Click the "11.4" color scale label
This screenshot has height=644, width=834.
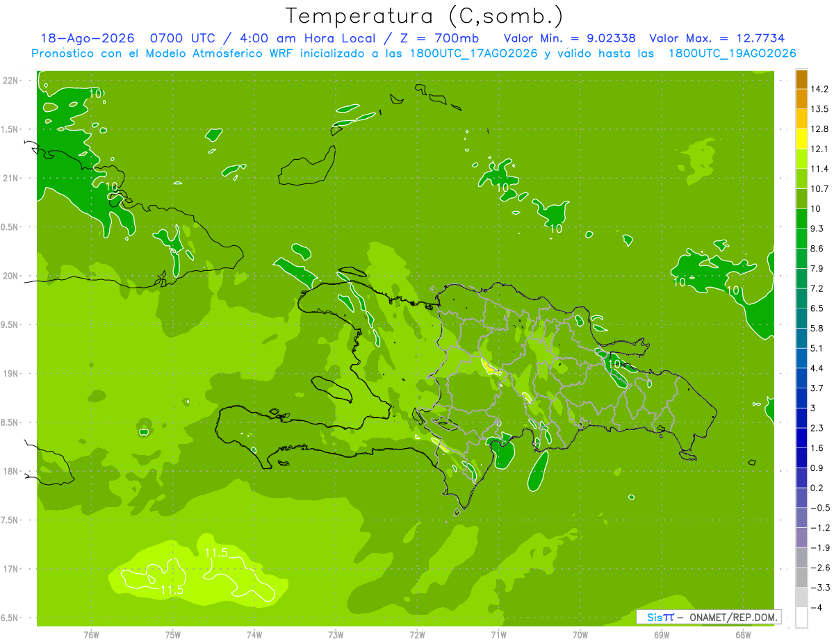coord(820,169)
